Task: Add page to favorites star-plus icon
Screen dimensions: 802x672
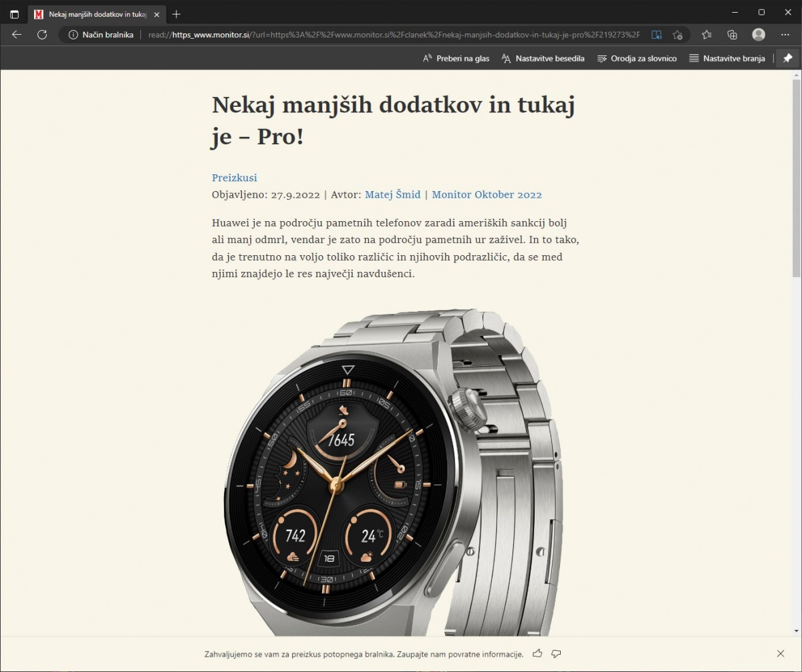Action: 678,35
